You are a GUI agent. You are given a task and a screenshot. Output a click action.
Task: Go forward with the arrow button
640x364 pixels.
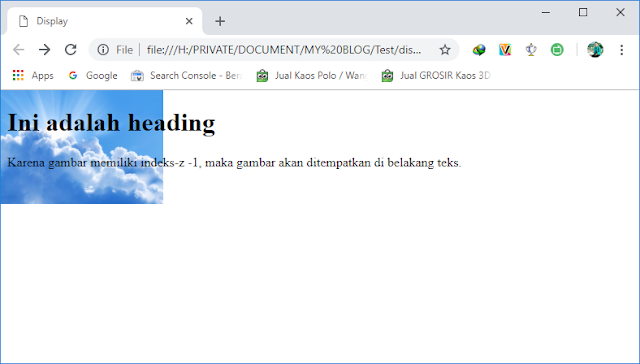[x=44, y=50]
